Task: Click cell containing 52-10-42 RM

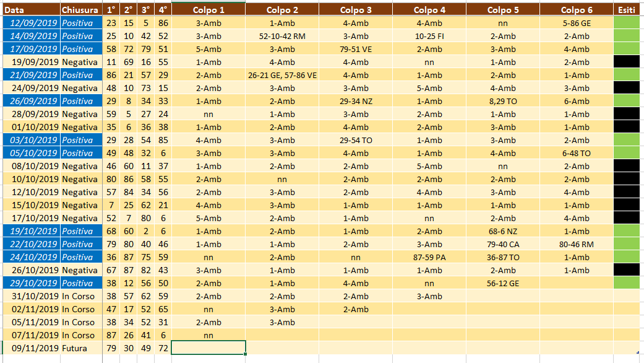Action: pyautogui.click(x=282, y=36)
